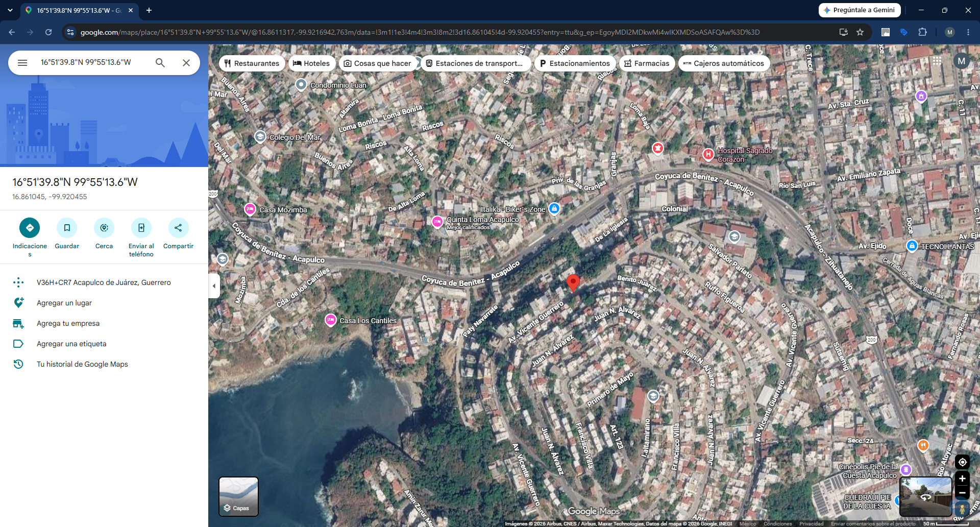Select Quinta Loma Acapulco hotel marker
Image resolution: width=980 pixels, height=527 pixels.
coord(437,222)
